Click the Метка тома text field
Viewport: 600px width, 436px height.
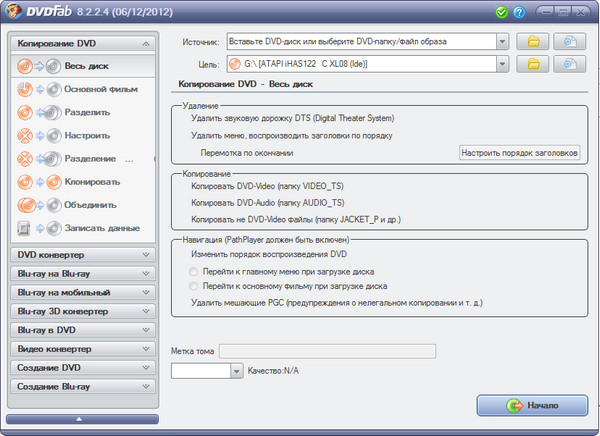click(327, 351)
